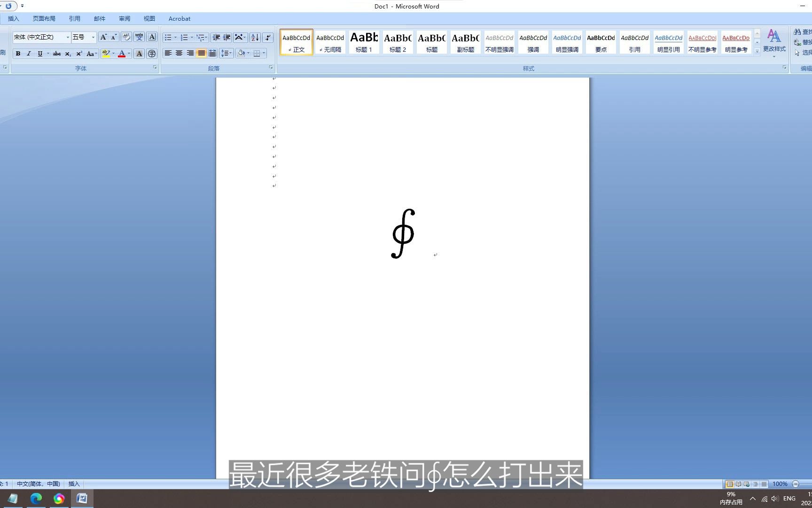Apply strikethrough formatting to text
812x508 pixels.
(56, 54)
